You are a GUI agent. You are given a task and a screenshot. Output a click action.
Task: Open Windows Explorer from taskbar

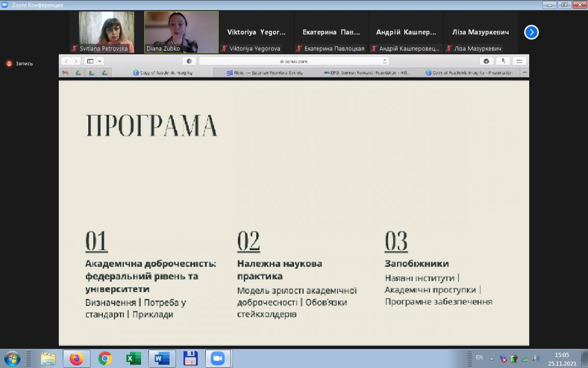click(x=48, y=359)
